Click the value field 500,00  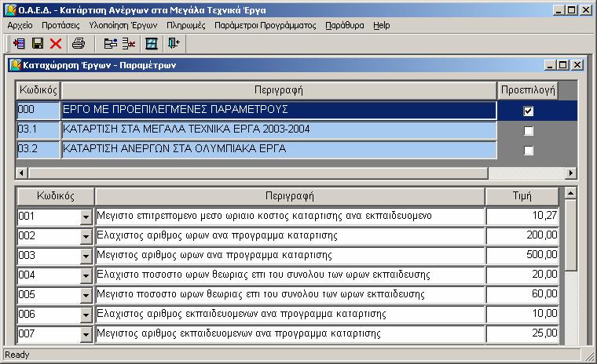[x=522, y=255]
